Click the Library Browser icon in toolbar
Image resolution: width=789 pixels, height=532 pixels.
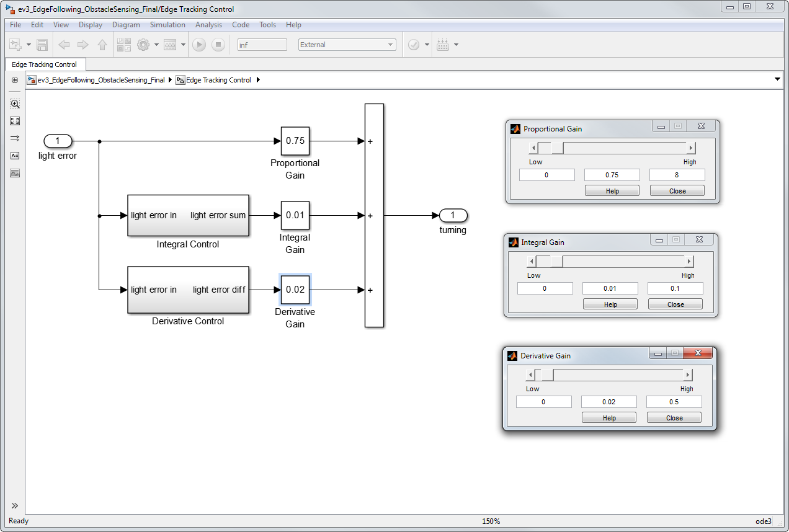coord(124,45)
